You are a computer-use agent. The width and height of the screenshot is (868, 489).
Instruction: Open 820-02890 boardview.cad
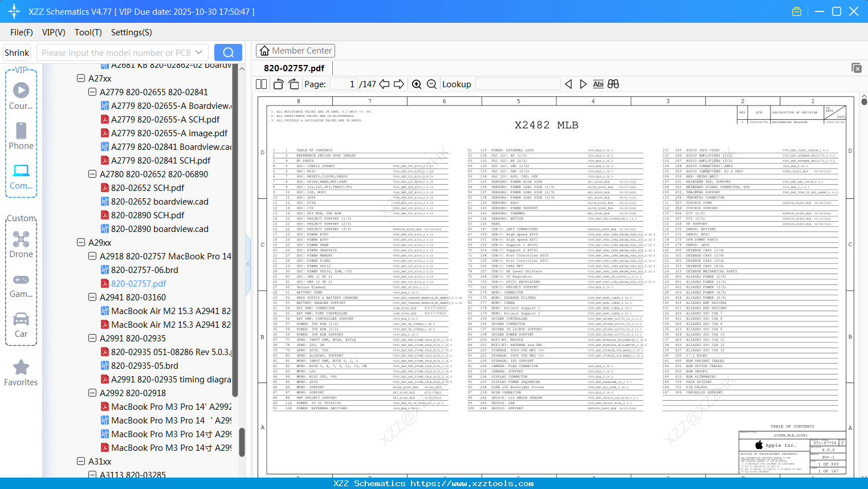pyautogui.click(x=154, y=229)
